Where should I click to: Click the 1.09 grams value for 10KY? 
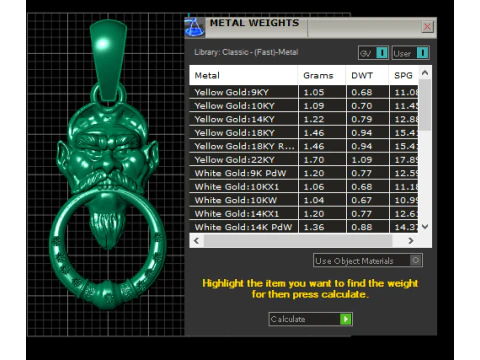click(314, 106)
